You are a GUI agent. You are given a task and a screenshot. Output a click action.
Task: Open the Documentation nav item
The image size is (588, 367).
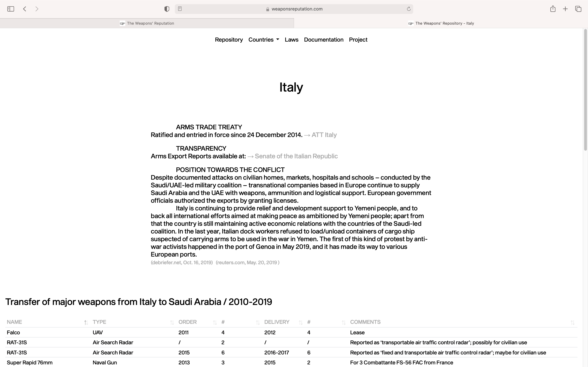click(323, 39)
